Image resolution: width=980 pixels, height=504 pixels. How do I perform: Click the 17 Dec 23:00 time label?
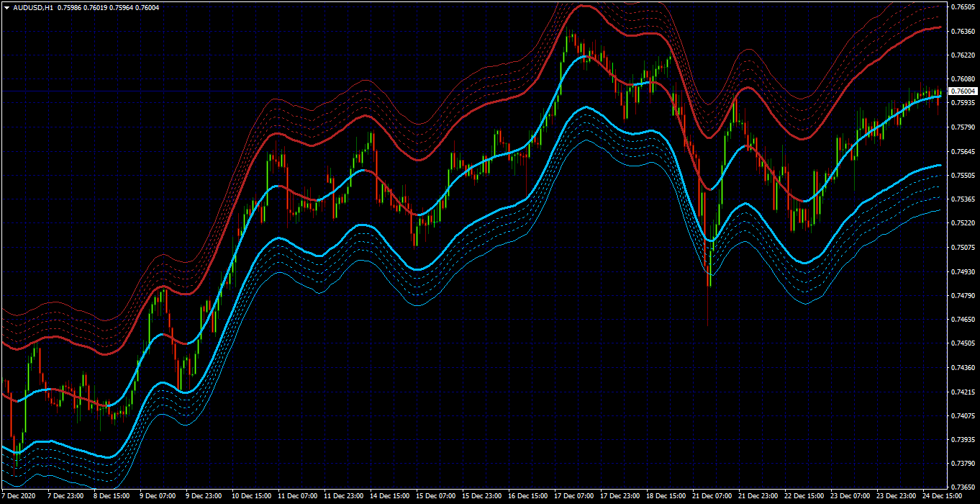pyautogui.click(x=620, y=496)
